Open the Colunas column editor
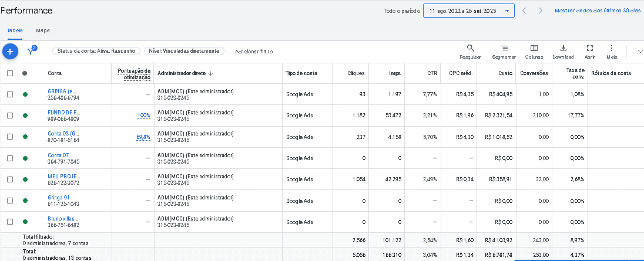Viewport: 644px width, 261px height. [534, 52]
